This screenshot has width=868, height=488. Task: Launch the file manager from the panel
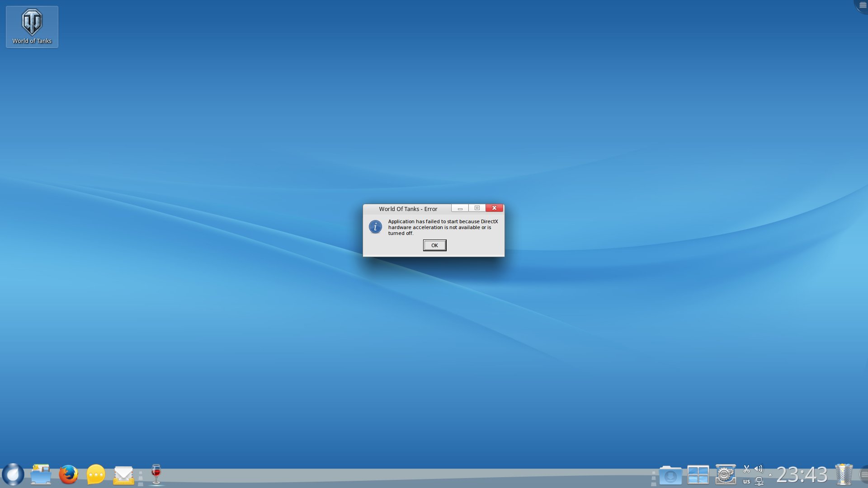pos(41,474)
